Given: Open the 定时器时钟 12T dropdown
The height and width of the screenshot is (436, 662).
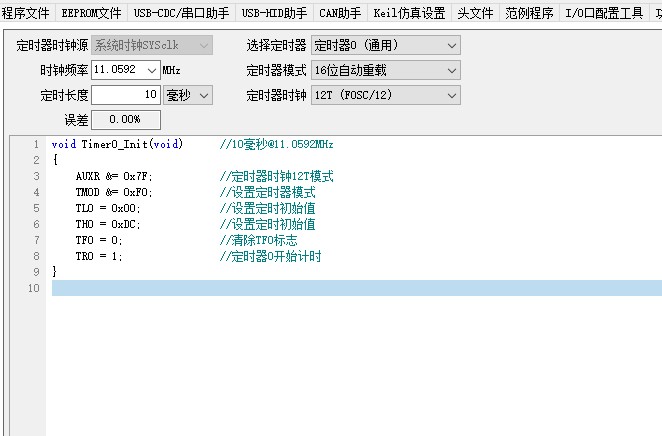Looking at the screenshot, I should tap(386, 95).
